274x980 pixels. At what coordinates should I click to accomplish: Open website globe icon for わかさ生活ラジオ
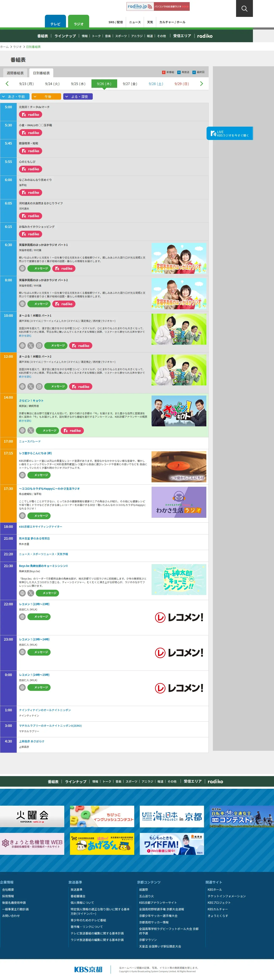(22, 516)
